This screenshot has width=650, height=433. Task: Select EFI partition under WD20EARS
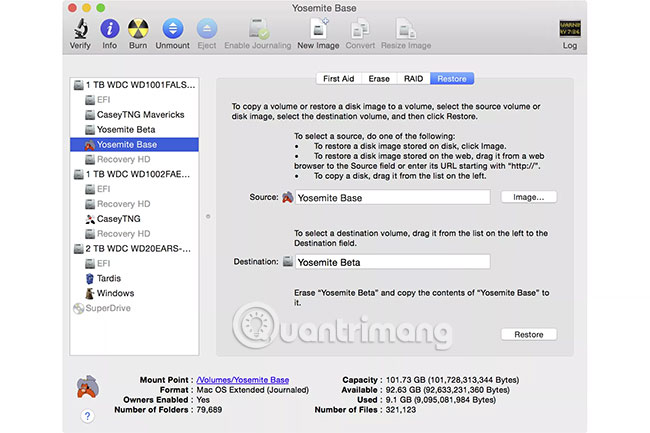[134, 264]
